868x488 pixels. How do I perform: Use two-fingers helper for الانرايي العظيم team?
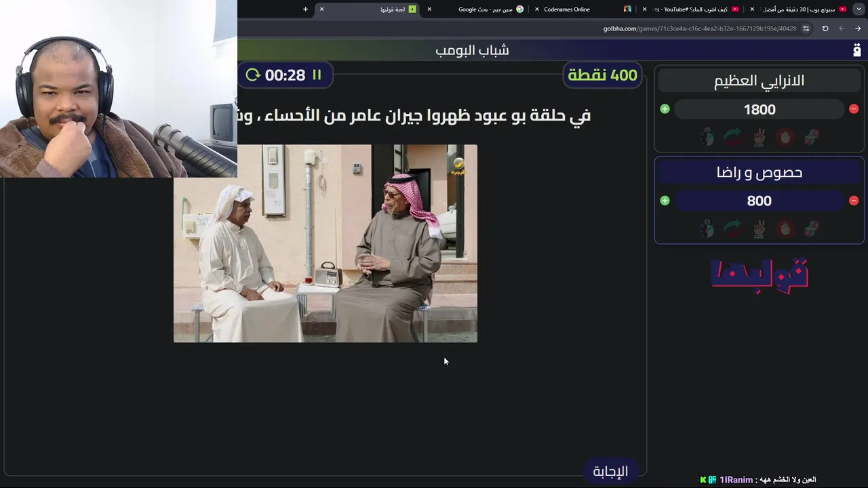(759, 138)
